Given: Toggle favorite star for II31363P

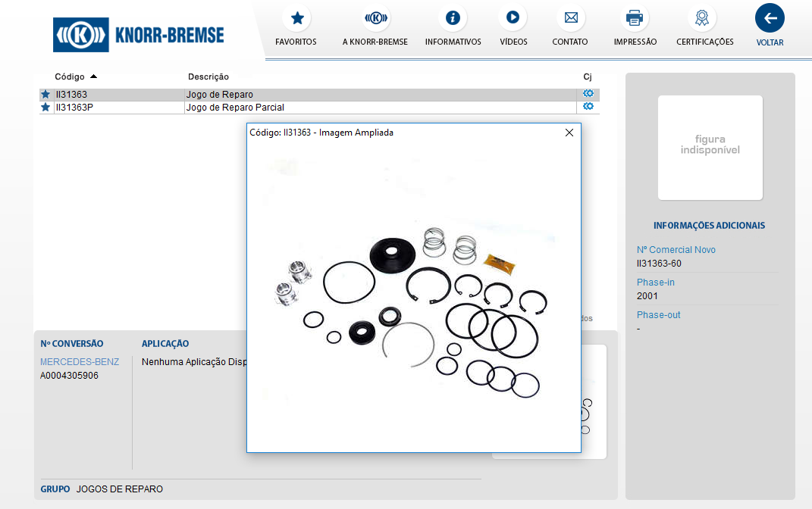Looking at the screenshot, I should pyautogui.click(x=45, y=108).
